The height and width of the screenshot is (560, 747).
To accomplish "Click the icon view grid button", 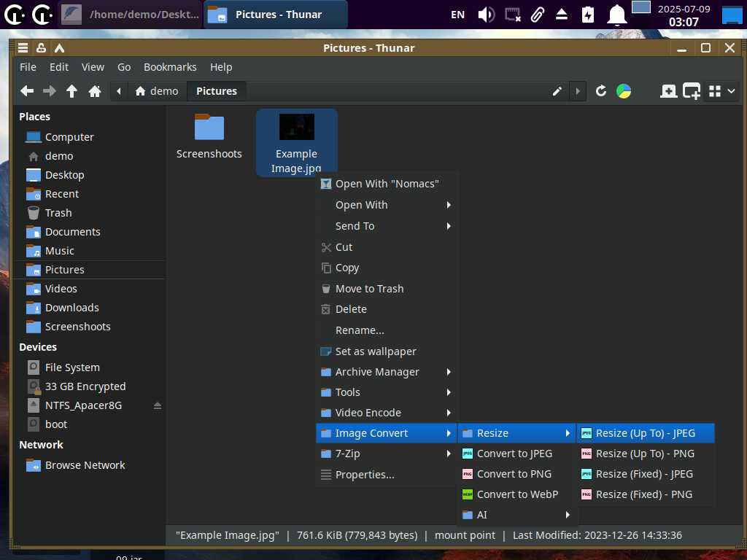I will point(715,91).
